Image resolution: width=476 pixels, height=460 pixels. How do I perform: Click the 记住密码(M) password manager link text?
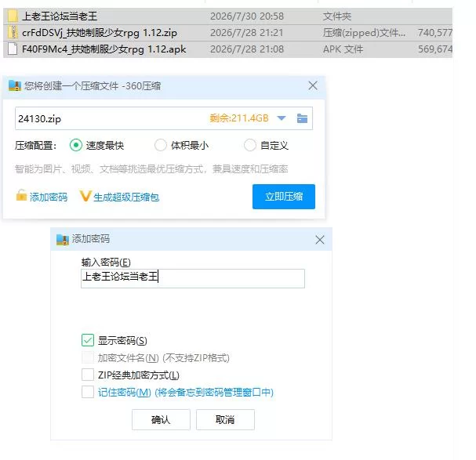pyautogui.click(x=186, y=393)
